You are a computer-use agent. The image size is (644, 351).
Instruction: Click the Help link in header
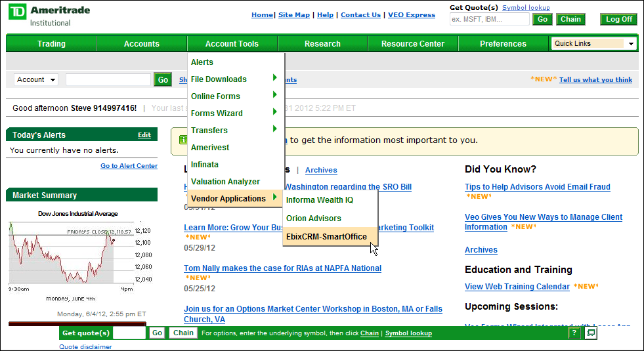coord(326,15)
